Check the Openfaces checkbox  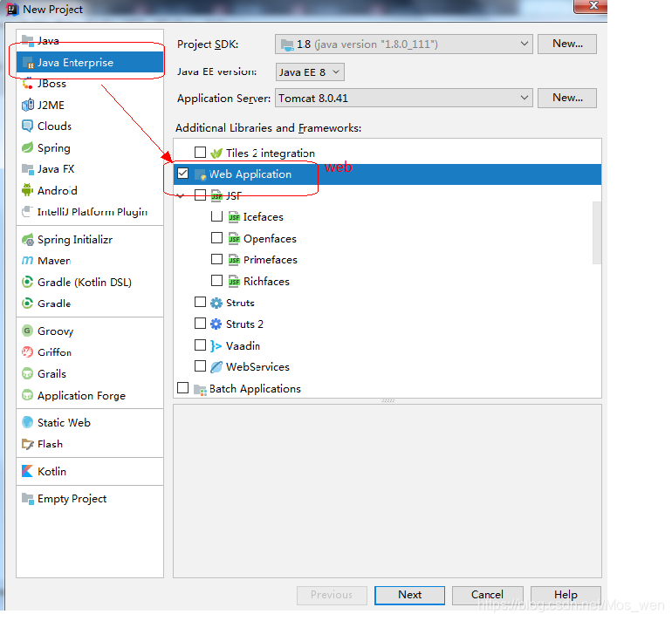216,238
